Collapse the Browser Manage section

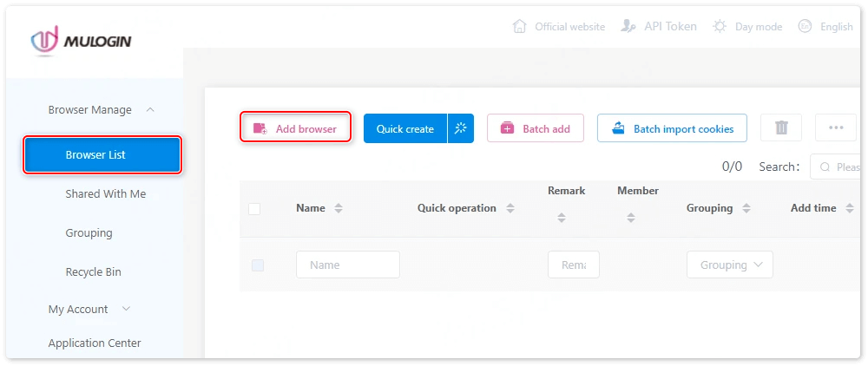[x=150, y=110]
